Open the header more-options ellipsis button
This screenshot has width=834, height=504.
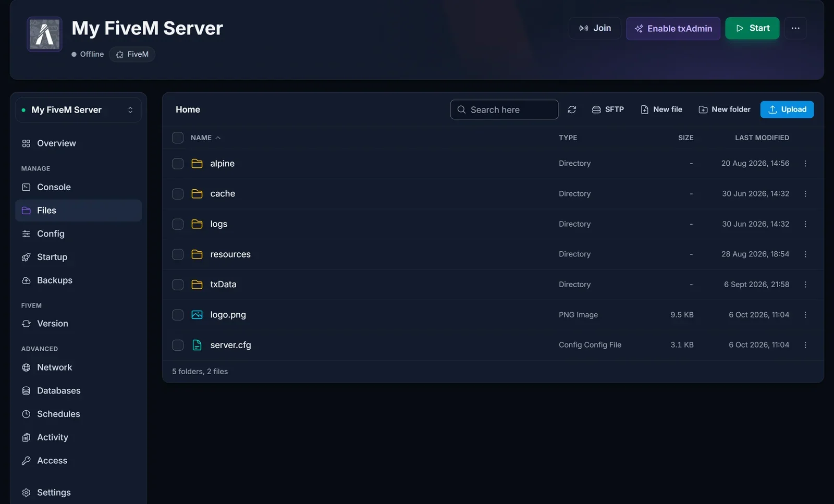pos(795,28)
